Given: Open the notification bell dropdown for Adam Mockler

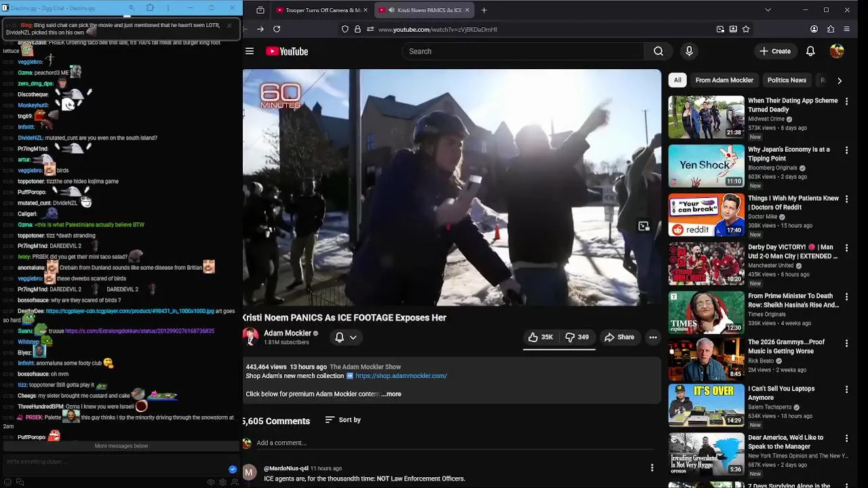Looking at the screenshot, I should click(x=346, y=337).
